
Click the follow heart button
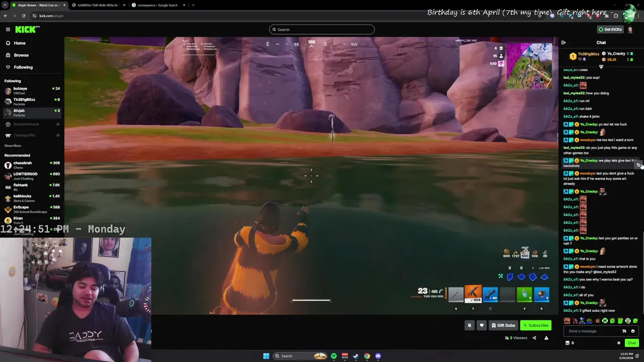pyautogui.click(x=481, y=325)
